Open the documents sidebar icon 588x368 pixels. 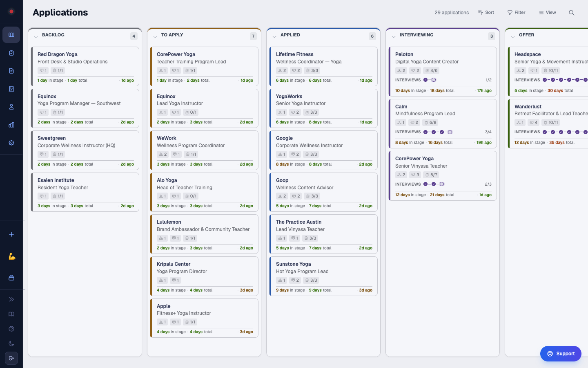click(11, 71)
